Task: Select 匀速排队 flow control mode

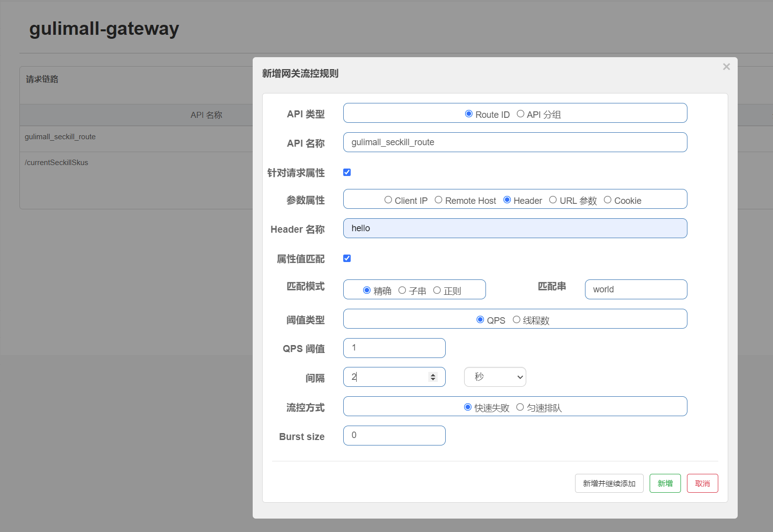Action: [520, 407]
